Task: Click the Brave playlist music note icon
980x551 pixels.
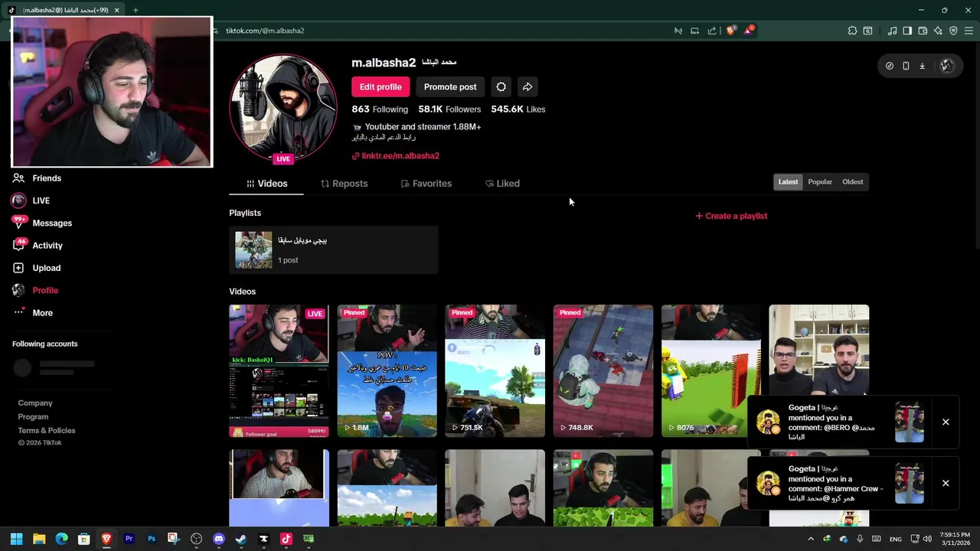Action: [892, 31]
